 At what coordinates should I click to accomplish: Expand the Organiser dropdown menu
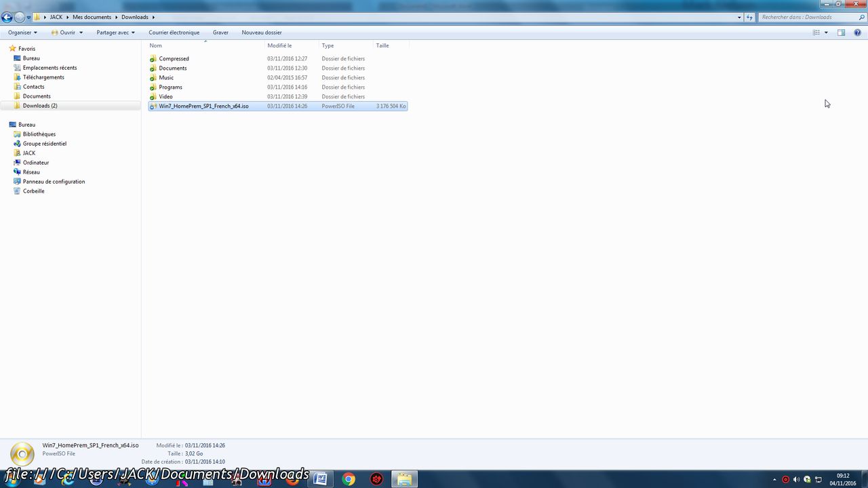click(x=22, y=32)
